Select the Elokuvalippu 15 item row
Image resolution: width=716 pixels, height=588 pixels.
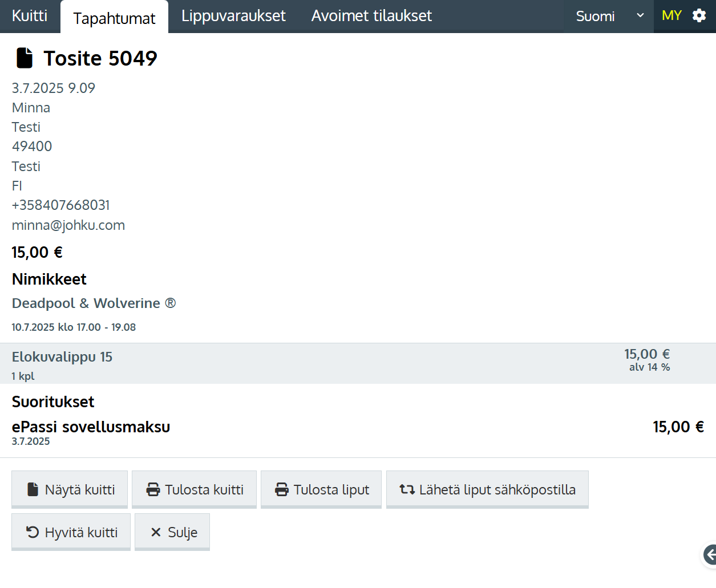(62, 357)
